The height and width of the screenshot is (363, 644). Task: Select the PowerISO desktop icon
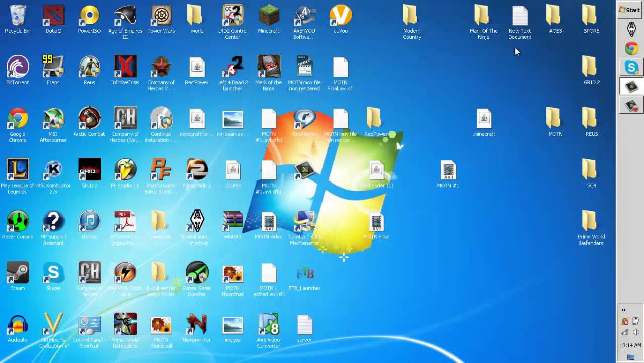(89, 16)
